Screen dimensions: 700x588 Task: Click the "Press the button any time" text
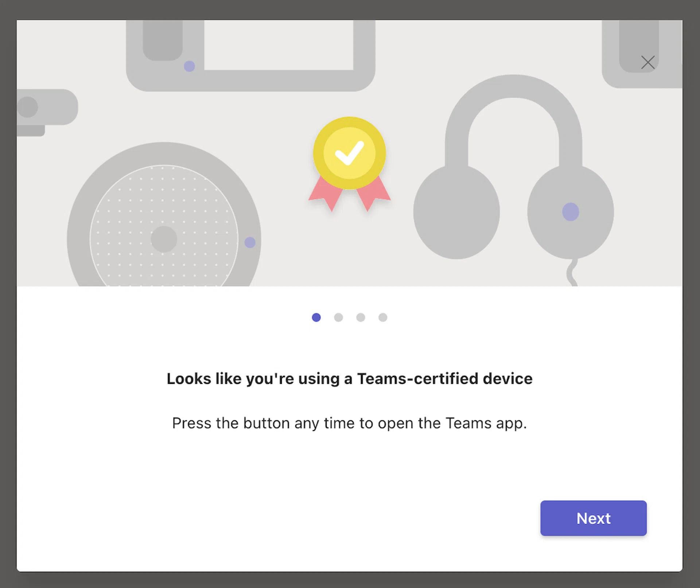(349, 423)
